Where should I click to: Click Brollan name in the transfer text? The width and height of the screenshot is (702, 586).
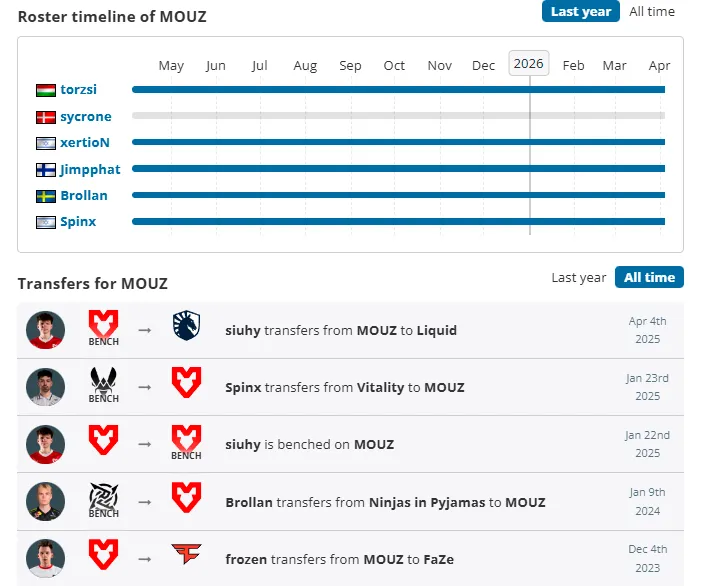point(249,502)
